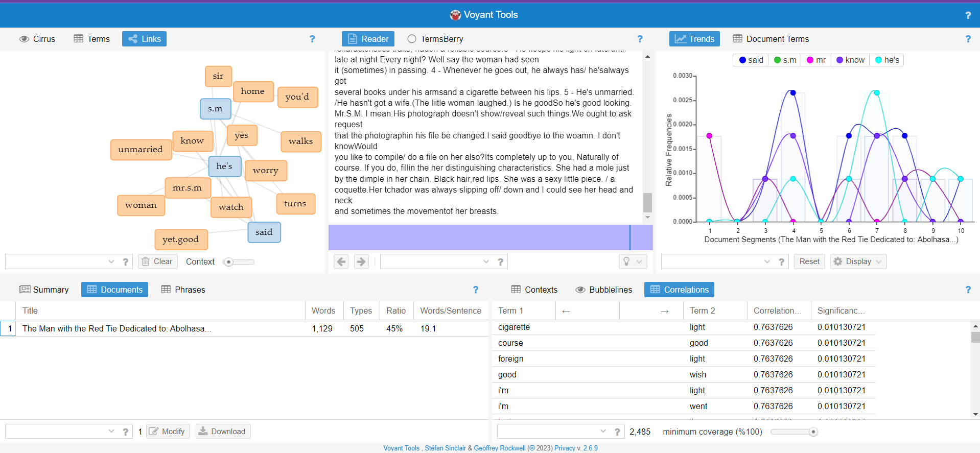Toggle the 'mr' series in Trends legend
The height and width of the screenshot is (453, 980).
point(816,60)
